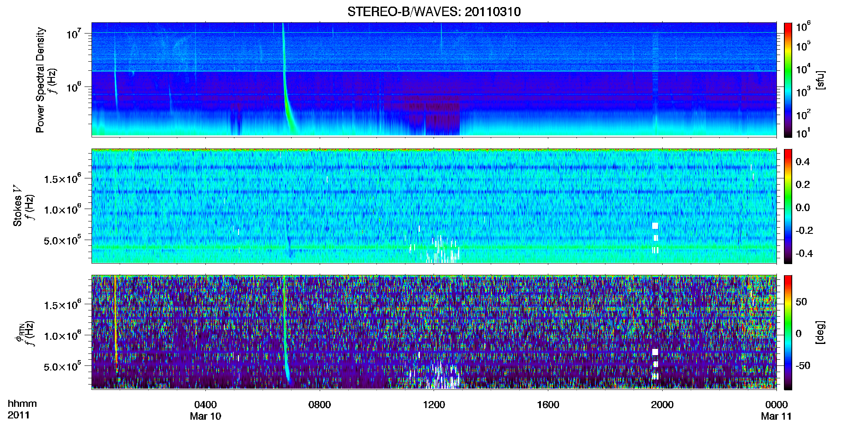Click the power spectral density color bar
Screen dimensions: 868x447
788,80
